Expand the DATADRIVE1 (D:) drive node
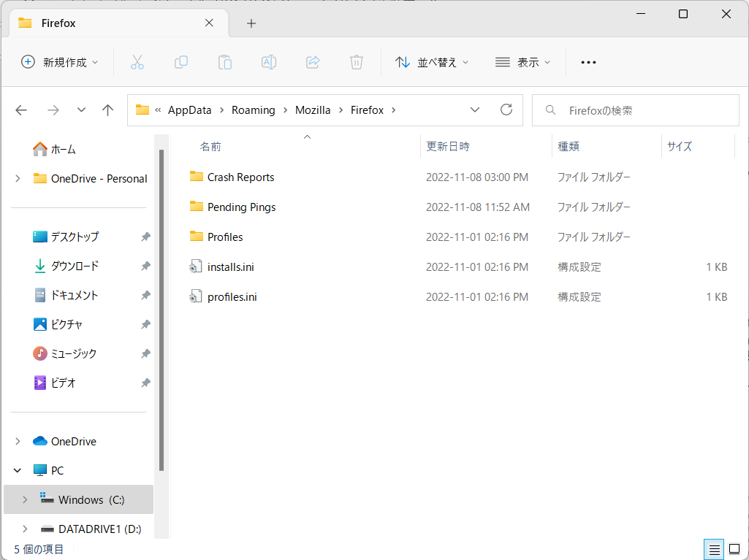749x560 pixels. click(25, 529)
